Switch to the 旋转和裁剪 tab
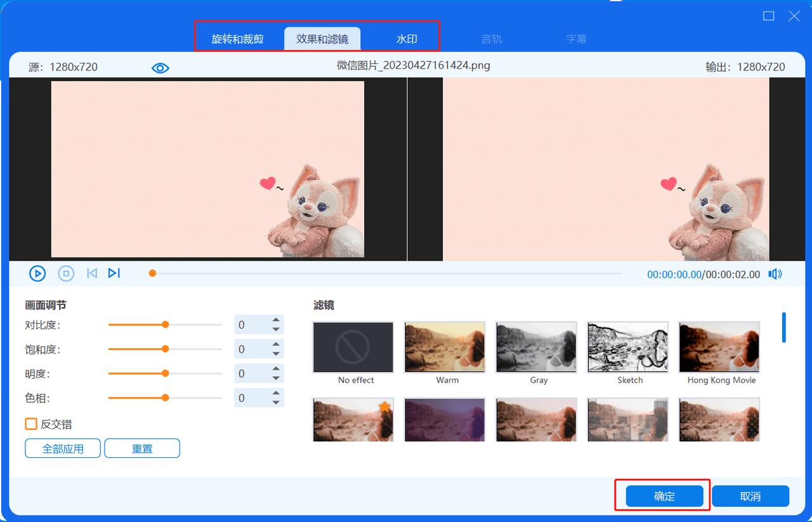This screenshot has height=522, width=812. tap(237, 39)
